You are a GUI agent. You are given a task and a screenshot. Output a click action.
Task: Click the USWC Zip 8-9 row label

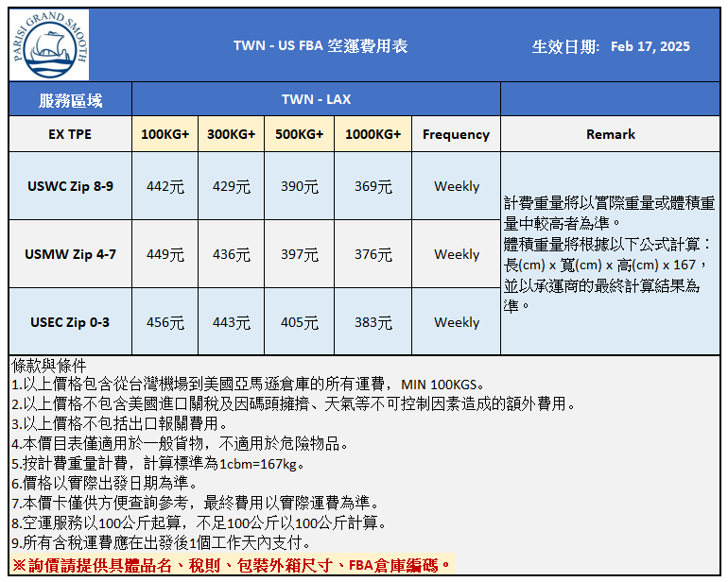[x=71, y=186]
